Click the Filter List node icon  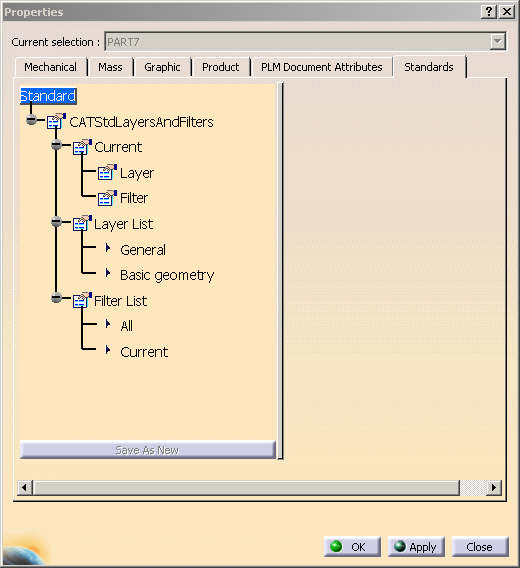pos(82,300)
